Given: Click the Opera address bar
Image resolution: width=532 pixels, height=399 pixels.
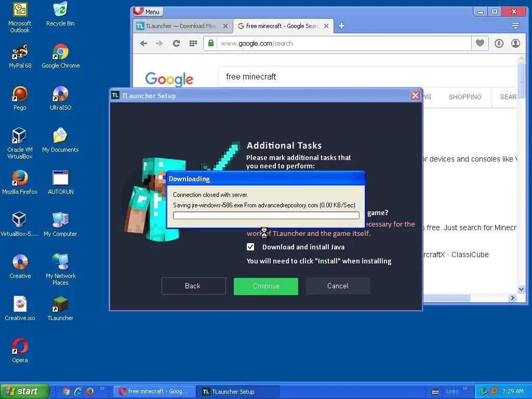Looking at the screenshot, I should point(343,44).
